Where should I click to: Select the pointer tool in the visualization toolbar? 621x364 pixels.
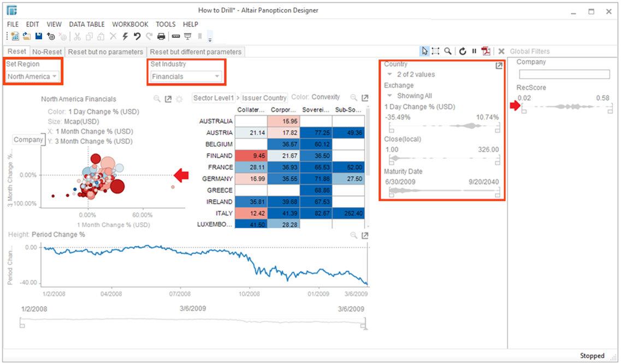[x=425, y=51]
